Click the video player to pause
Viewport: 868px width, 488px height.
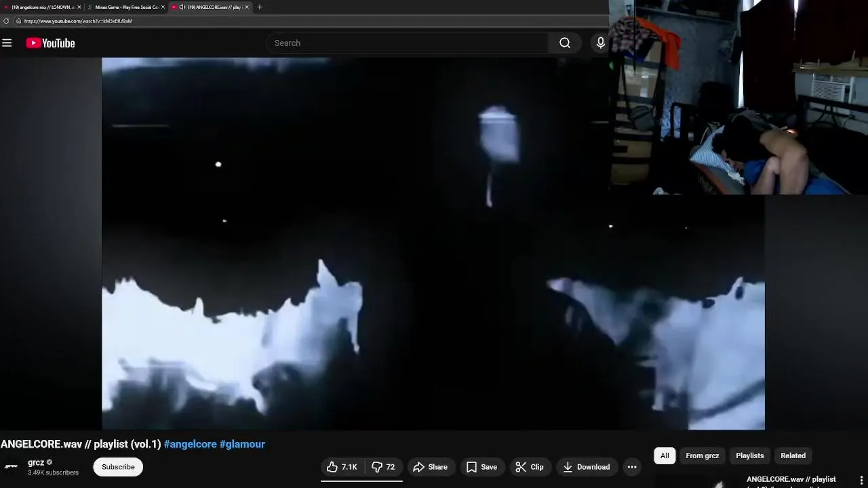(433, 243)
